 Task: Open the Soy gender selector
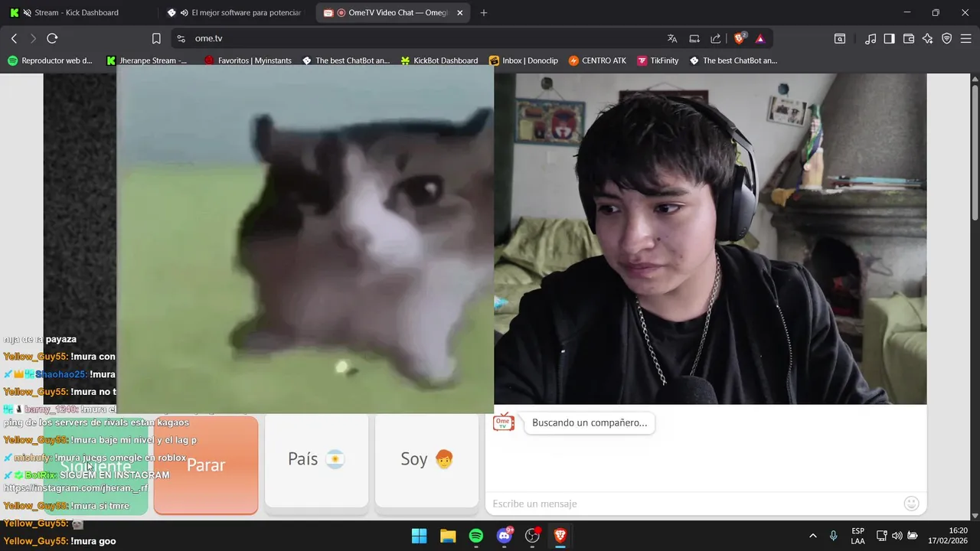tap(426, 459)
